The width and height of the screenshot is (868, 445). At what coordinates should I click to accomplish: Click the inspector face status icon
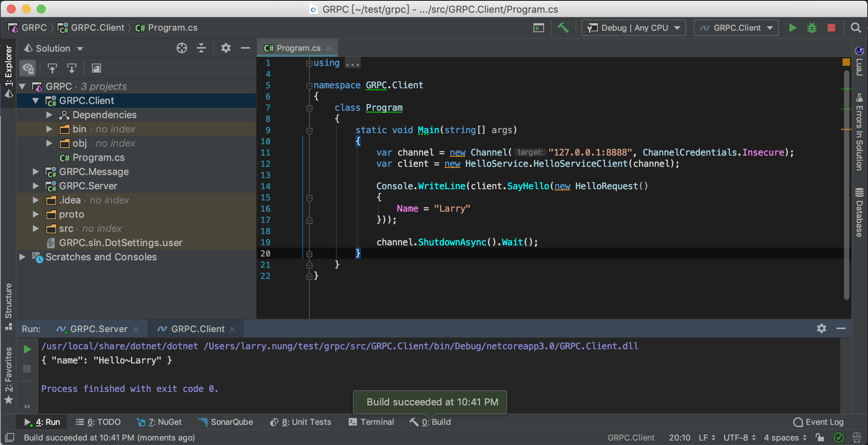[857, 438]
